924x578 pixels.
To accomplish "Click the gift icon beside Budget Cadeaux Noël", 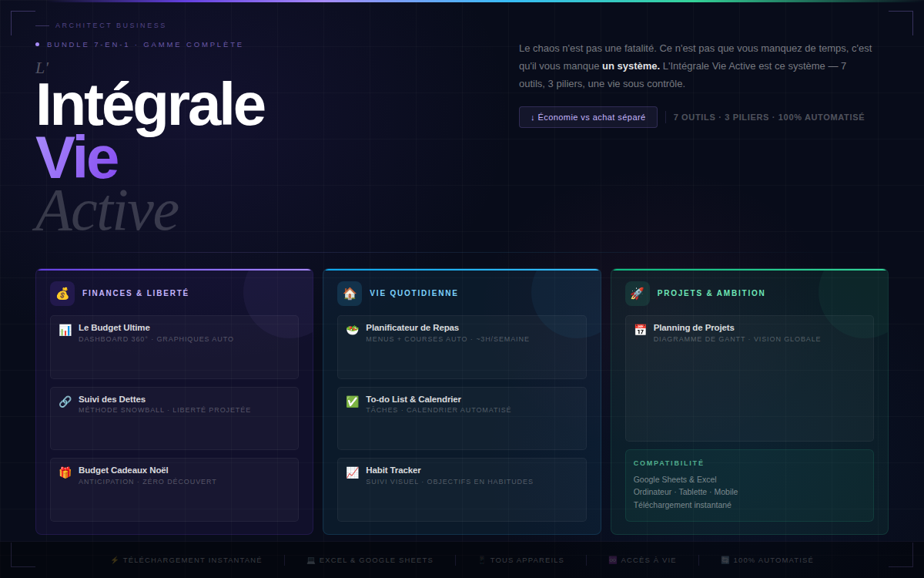I will (65, 472).
